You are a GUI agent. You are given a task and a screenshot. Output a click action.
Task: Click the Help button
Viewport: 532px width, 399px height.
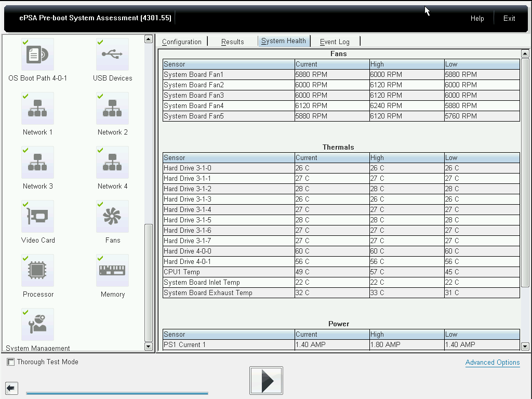[477, 18]
